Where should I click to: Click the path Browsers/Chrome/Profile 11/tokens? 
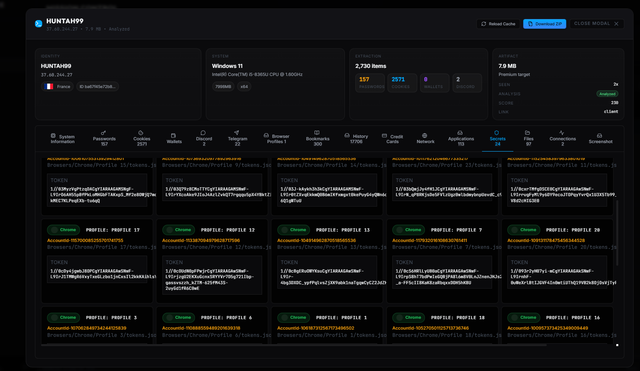(x=562, y=165)
